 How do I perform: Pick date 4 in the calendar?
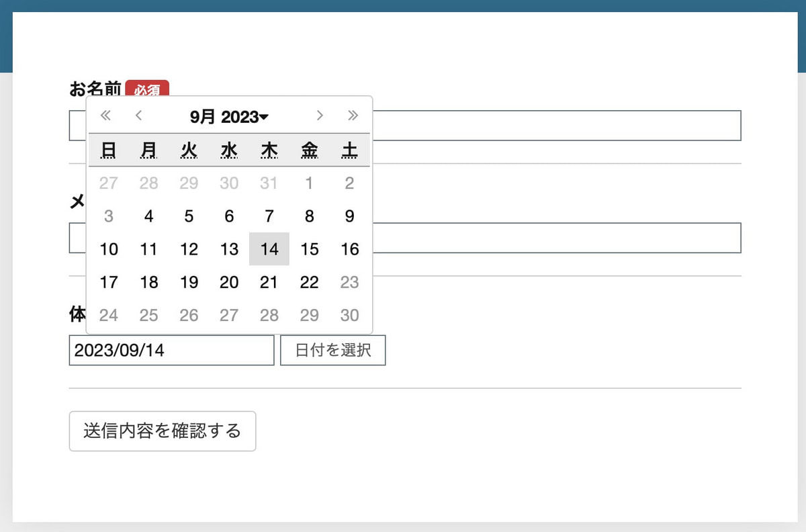click(x=148, y=216)
